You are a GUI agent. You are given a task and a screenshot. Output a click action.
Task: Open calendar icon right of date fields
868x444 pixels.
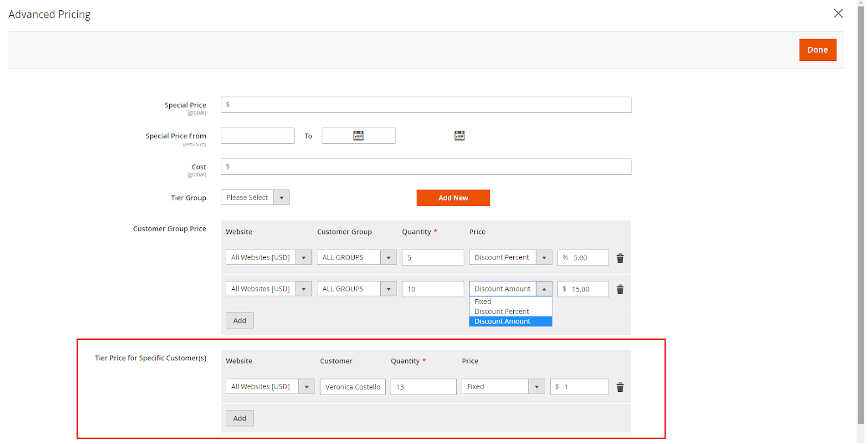(x=459, y=136)
